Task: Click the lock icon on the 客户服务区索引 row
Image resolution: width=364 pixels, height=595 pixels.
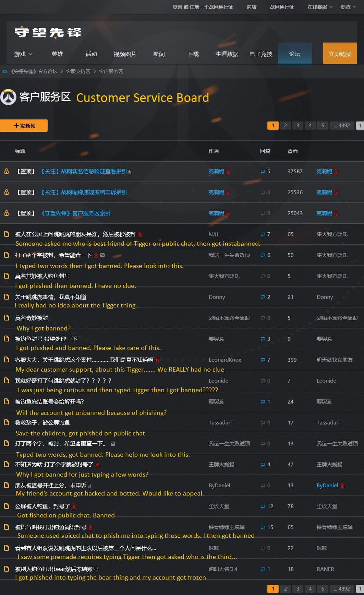Action: pyautogui.click(x=6, y=213)
